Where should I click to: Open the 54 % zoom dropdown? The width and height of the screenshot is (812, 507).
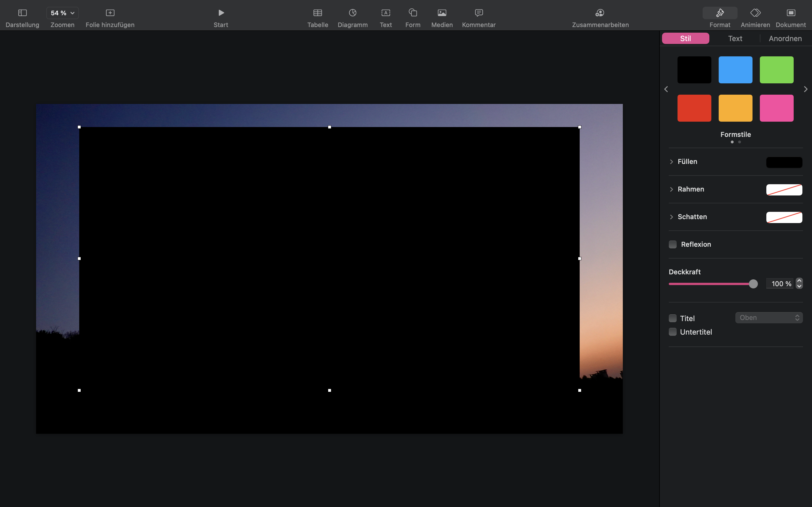pyautogui.click(x=62, y=13)
